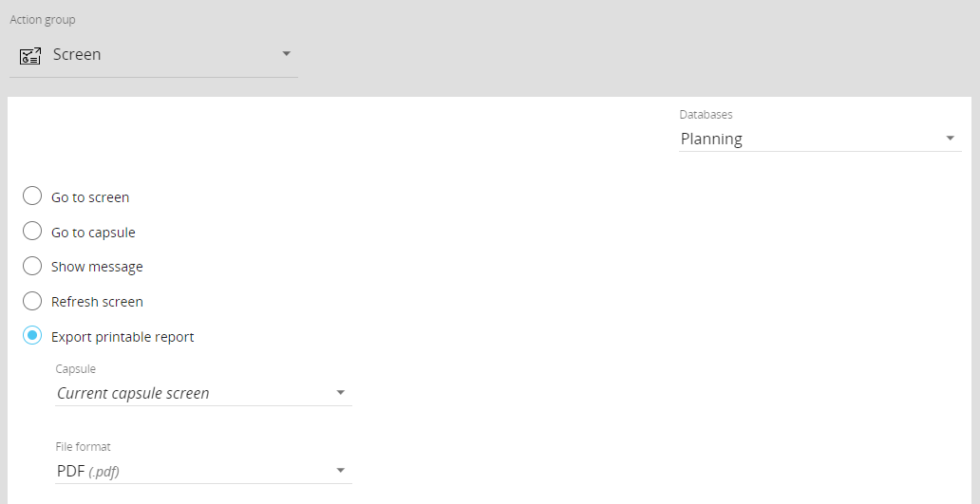
Task: Click the "Refresh screen" label text
Action: 97,302
